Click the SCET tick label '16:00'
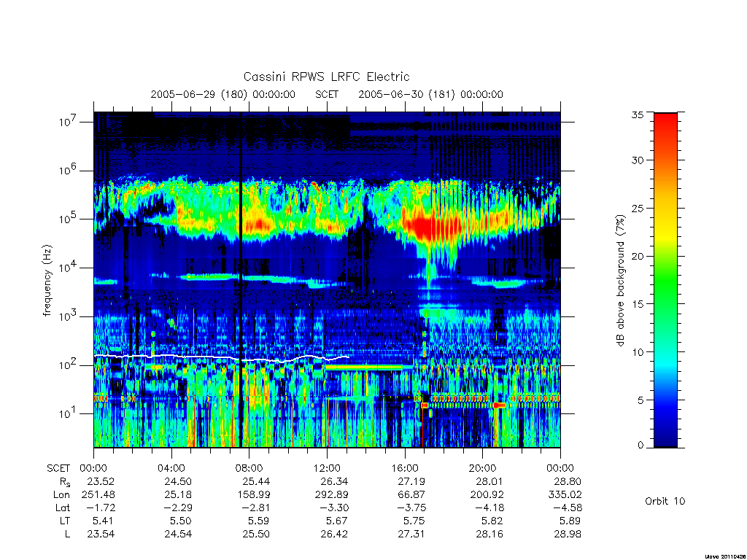This screenshot has height=560, width=747. tap(404, 468)
